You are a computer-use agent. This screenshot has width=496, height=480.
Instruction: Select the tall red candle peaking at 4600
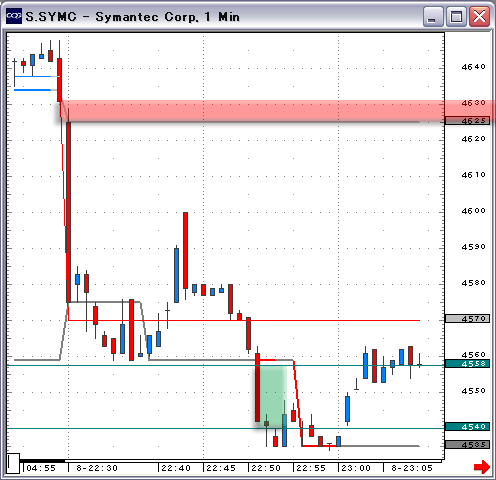click(x=185, y=250)
